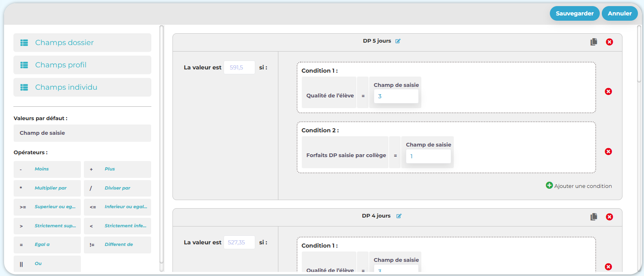Click the green plus Ajouter une condition
The width and height of the screenshot is (644, 276).
pyautogui.click(x=549, y=185)
